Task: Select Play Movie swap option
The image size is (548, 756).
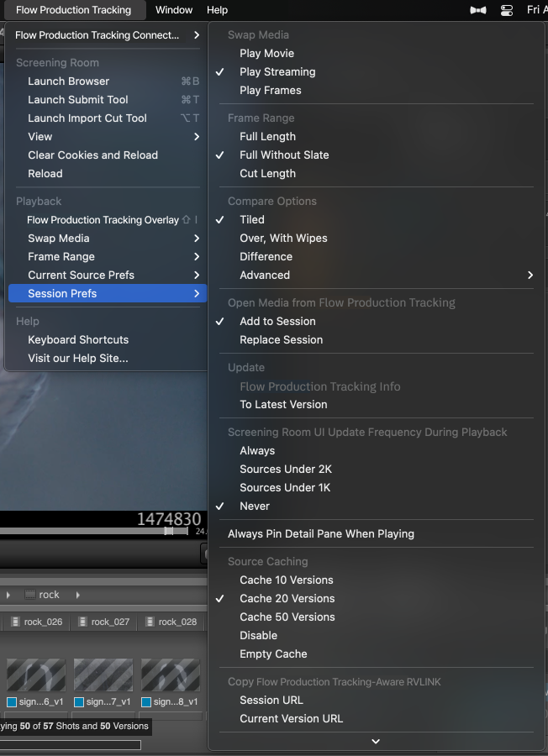Action: [x=377, y=53]
